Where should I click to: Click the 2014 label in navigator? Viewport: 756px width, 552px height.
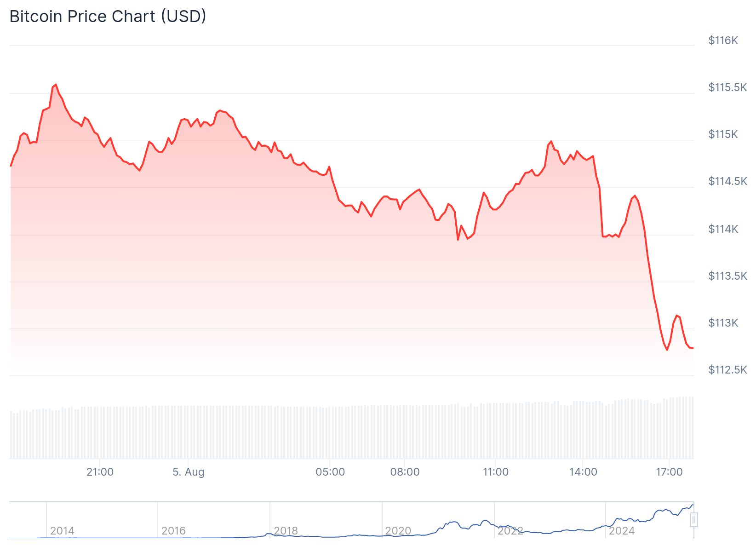(x=62, y=531)
